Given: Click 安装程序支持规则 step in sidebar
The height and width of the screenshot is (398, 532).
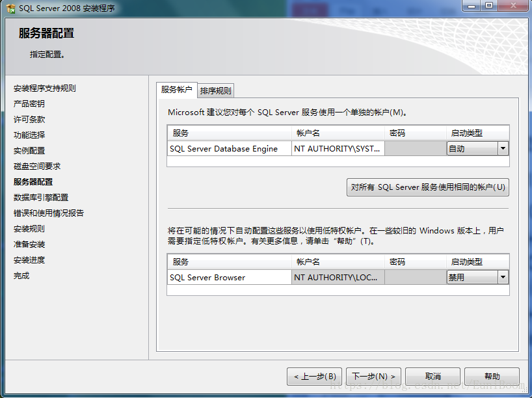Looking at the screenshot, I should point(44,88).
